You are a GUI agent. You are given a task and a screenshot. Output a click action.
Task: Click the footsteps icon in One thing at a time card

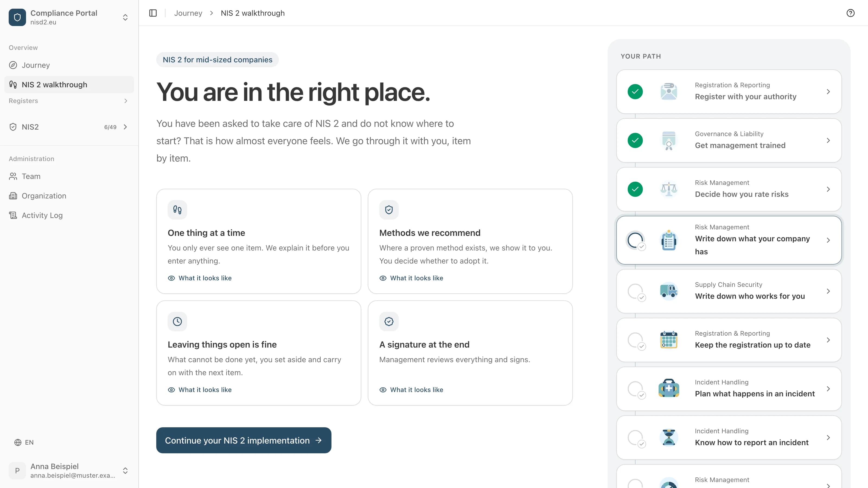(177, 210)
